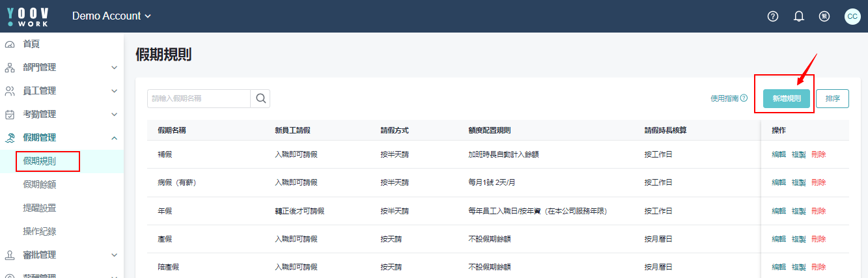Screen dimensions: 868x278
Task: Click the help question mark icon in header
Action: (x=773, y=16)
